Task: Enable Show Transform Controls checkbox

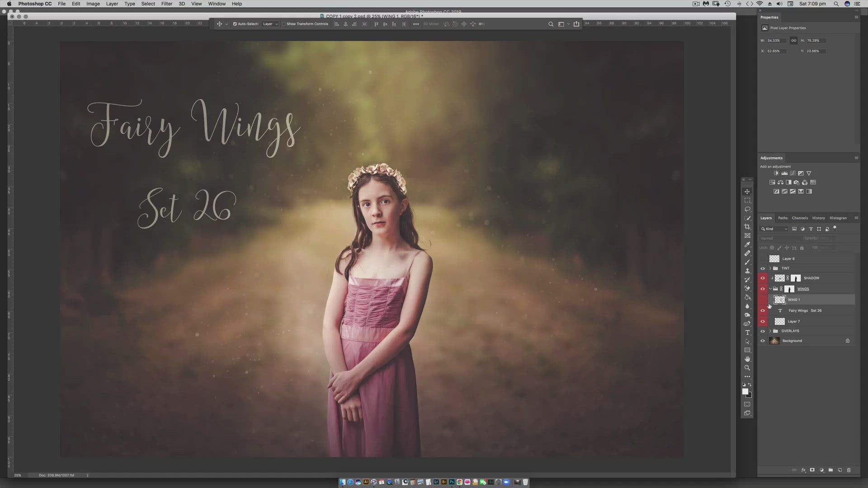Action: point(284,24)
